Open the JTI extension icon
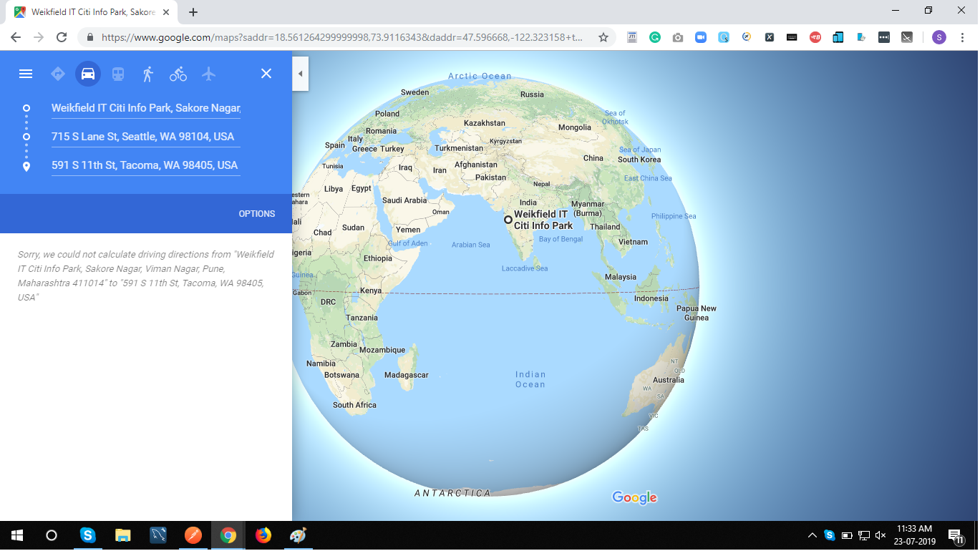Viewport: 980px width, 551px height. 632,37
